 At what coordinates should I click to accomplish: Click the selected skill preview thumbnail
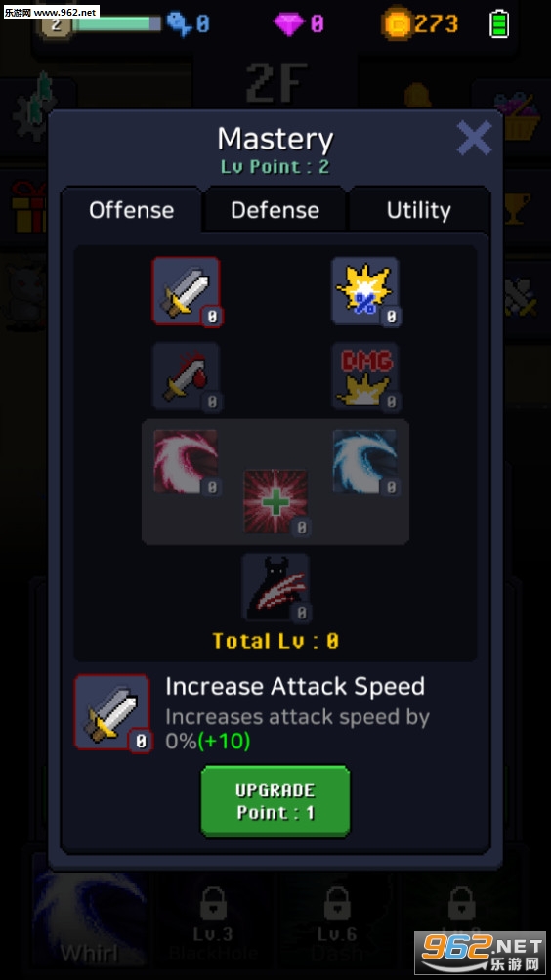tap(112, 712)
